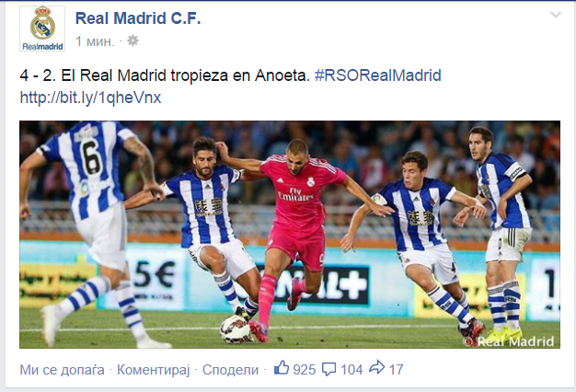Follow the bit.ly/1qheVnx link
The image size is (576, 392).
pos(90,98)
